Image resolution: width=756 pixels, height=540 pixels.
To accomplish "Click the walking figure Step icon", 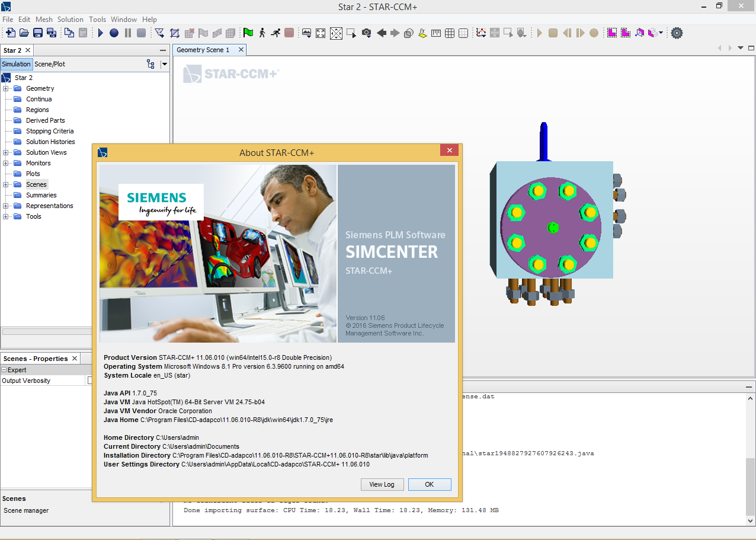I will tap(262, 33).
